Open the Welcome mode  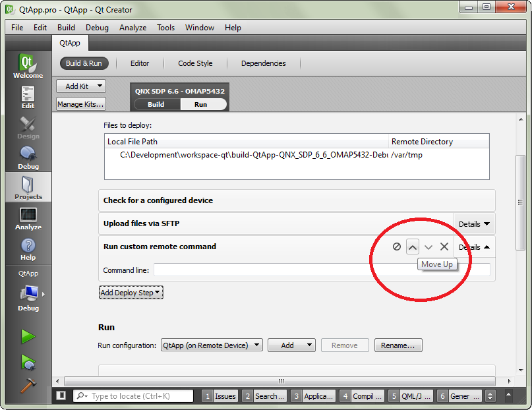[28, 67]
